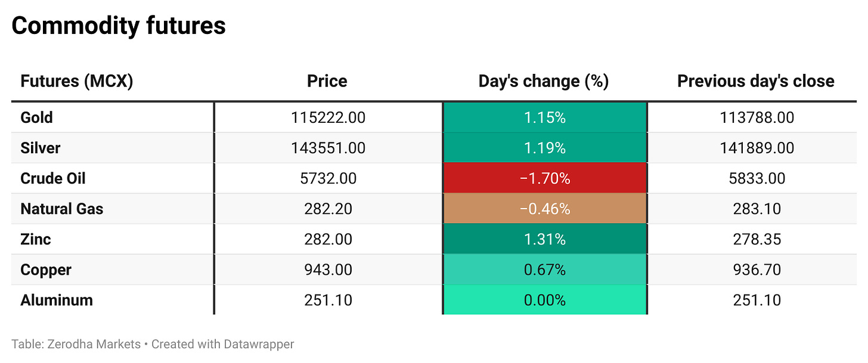Select the Natural Gas row label
The image size is (868, 363).
click(x=61, y=209)
